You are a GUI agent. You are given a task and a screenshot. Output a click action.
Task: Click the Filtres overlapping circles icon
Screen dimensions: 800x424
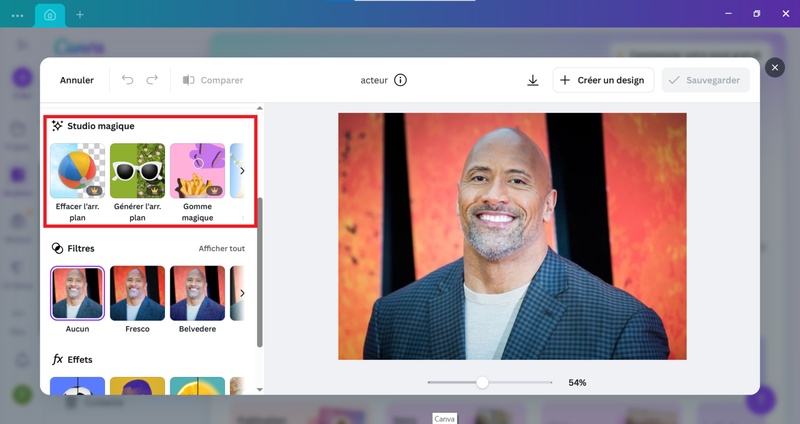pyautogui.click(x=57, y=248)
